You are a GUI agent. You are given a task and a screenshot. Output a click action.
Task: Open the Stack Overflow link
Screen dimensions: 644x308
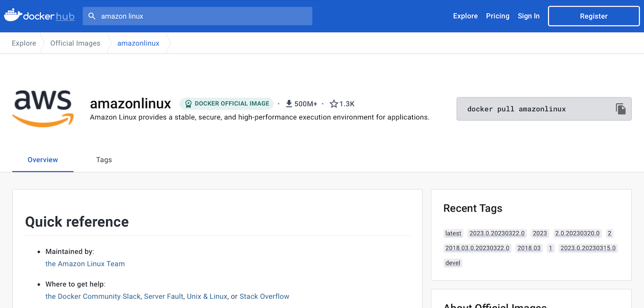(x=265, y=296)
